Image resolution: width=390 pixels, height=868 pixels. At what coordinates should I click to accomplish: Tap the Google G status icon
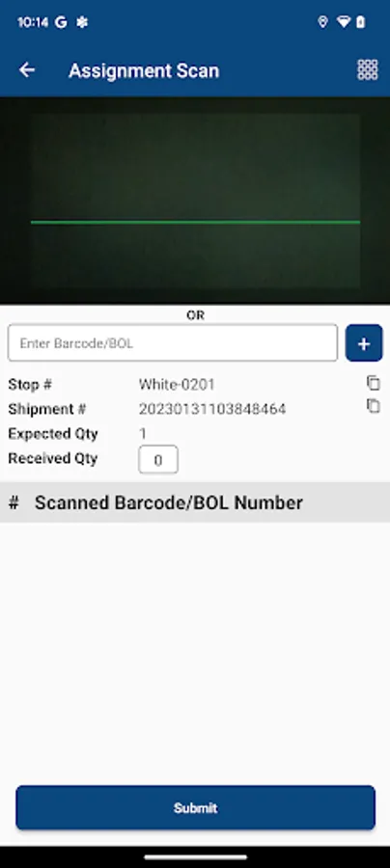pos(61,22)
